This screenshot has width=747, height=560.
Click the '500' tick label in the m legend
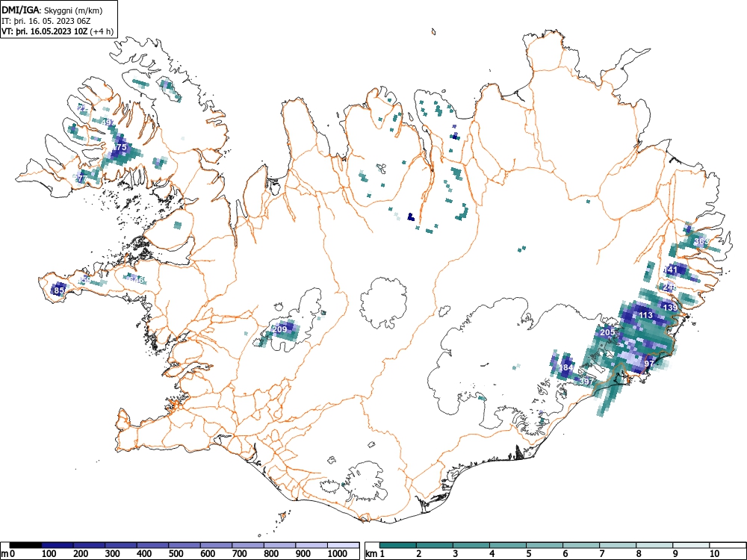pos(176,554)
